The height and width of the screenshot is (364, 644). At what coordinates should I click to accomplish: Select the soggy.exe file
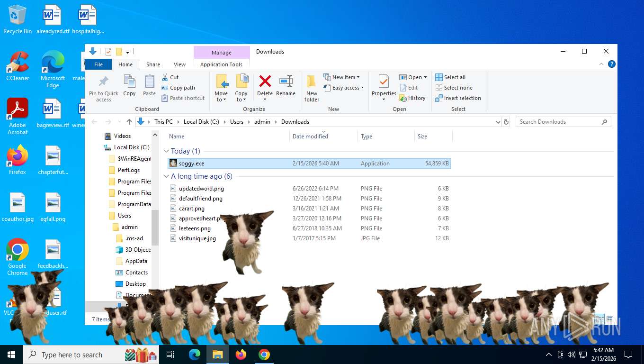[x=309, y=164]
